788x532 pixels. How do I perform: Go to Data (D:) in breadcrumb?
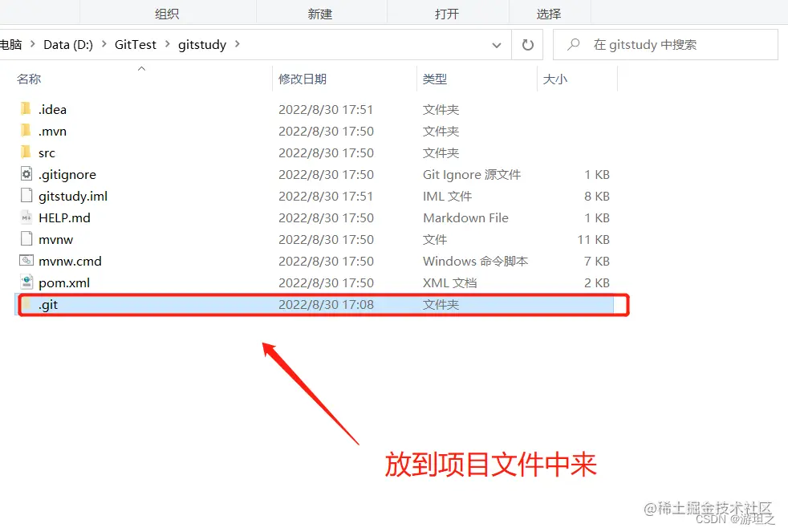[68, 45]
